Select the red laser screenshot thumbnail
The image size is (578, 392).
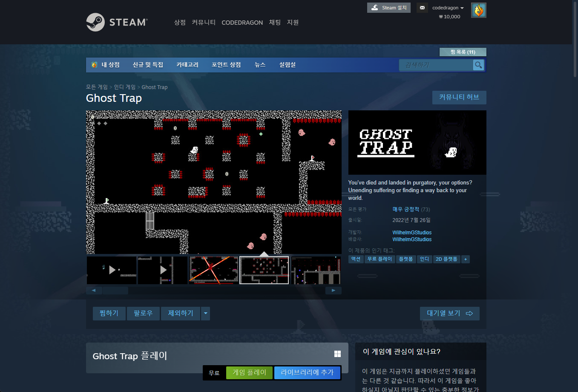click(x=214, y=270)
